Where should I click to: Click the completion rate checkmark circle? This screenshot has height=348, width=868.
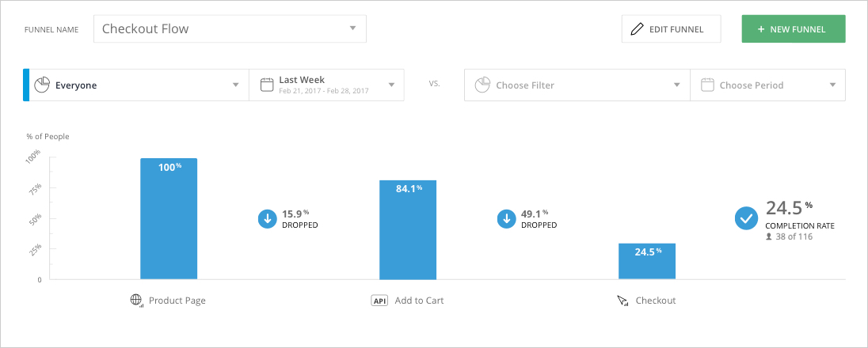click(x=746, y=218)
